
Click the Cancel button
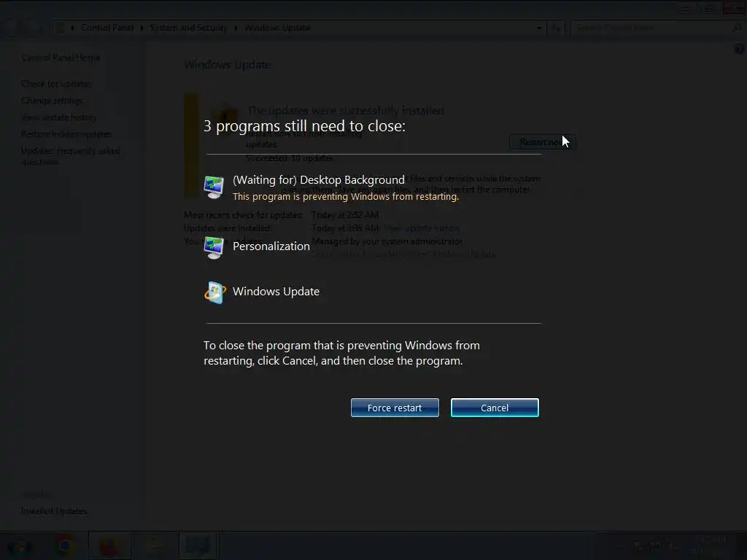tap(495, 408)
